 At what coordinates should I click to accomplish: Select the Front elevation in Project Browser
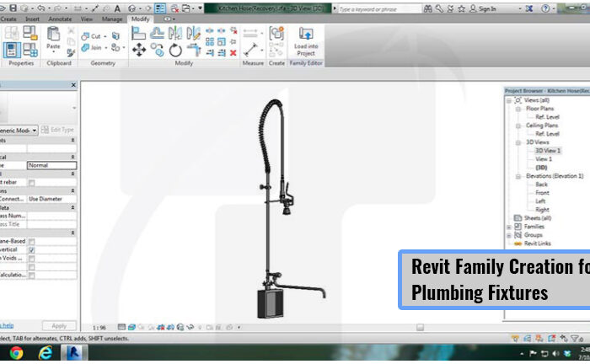542,193
